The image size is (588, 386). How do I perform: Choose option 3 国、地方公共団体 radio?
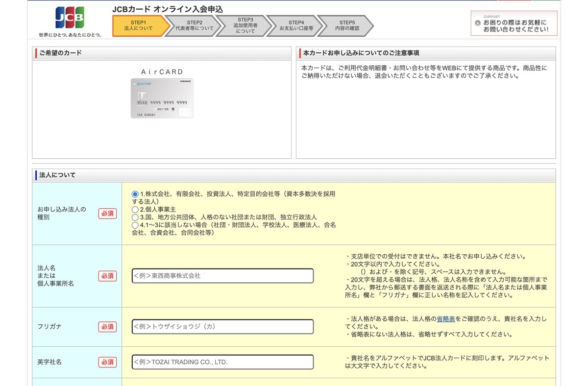tap(135, 217)
